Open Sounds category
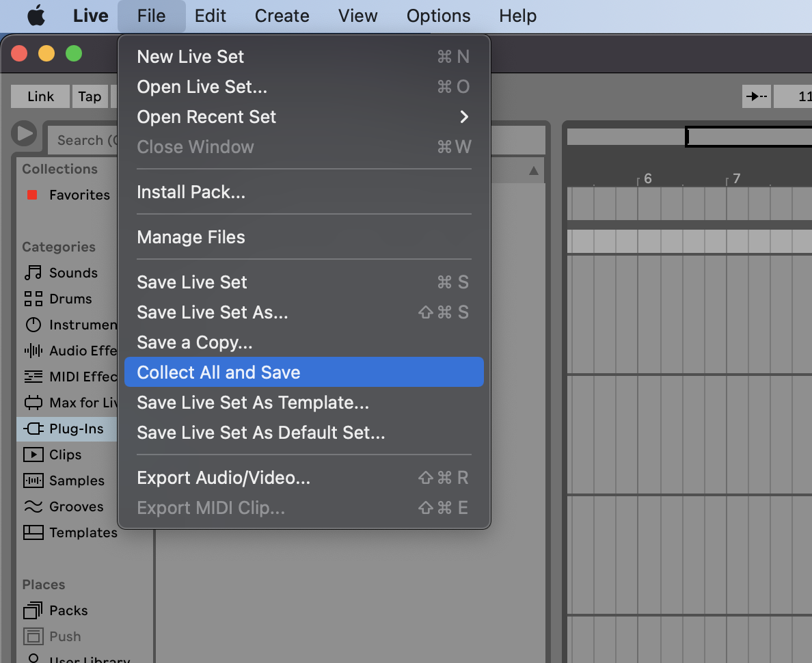 67,273
